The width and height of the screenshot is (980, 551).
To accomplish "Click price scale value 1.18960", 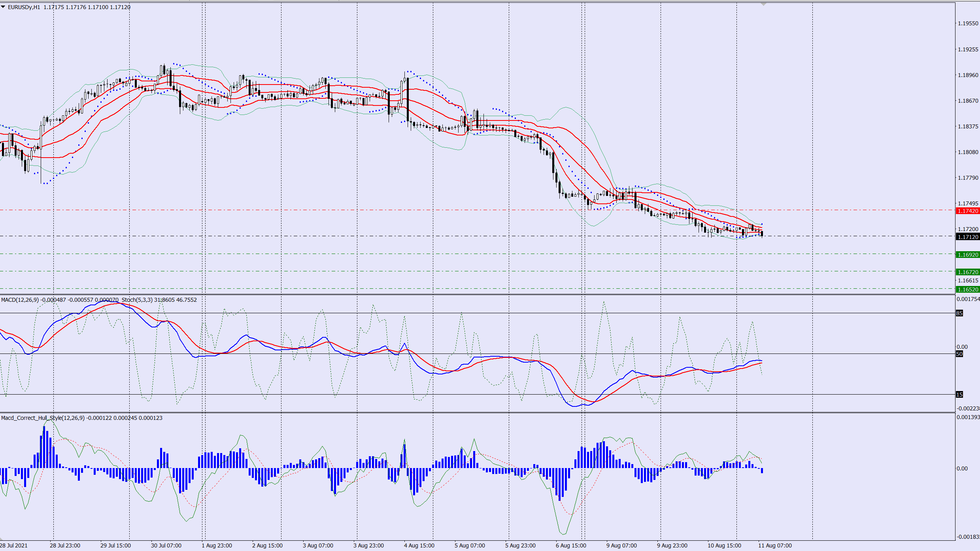I will pos(968,75).
